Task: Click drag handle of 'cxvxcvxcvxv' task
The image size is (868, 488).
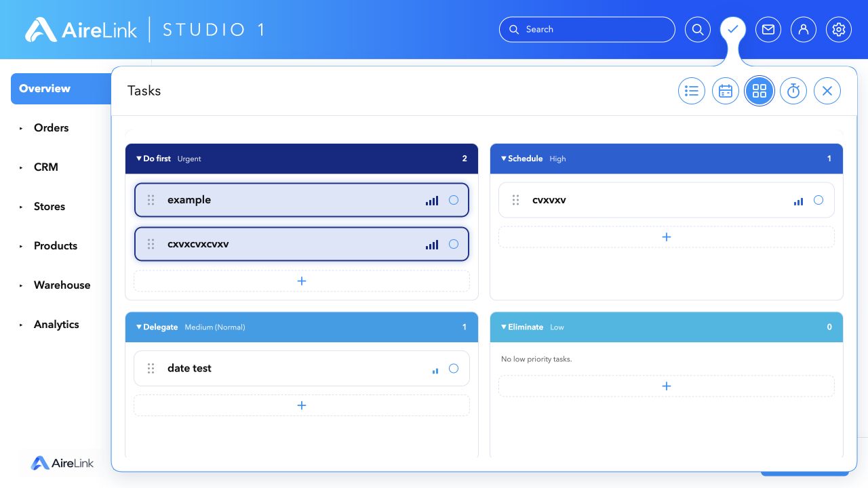Action: pyautogui.click(x=151, y=244)
